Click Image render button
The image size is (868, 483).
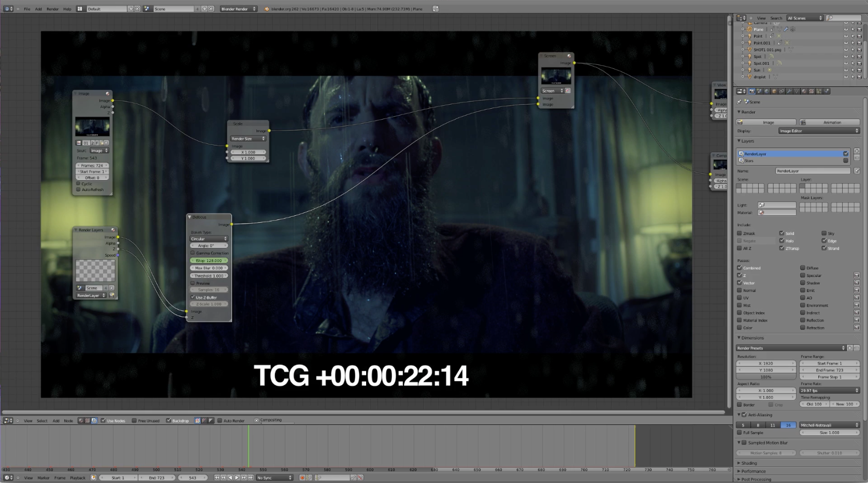click(x=766, y=122)
